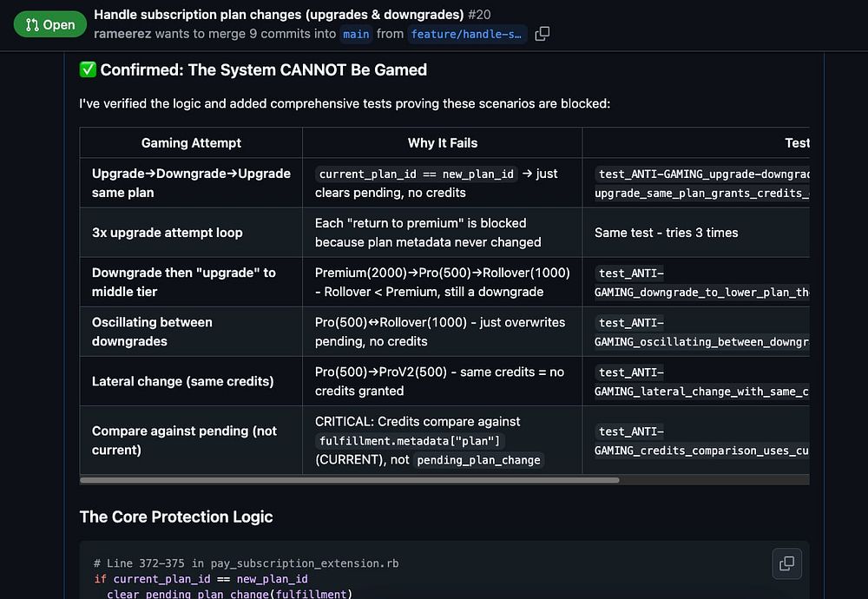Click the Lateral change (same credits) row label

pos(182,381)
